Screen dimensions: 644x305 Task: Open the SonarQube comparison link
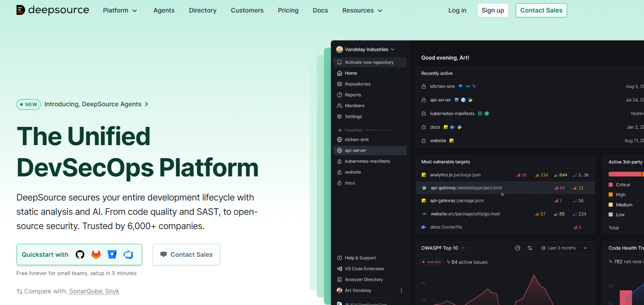point(86,291)
